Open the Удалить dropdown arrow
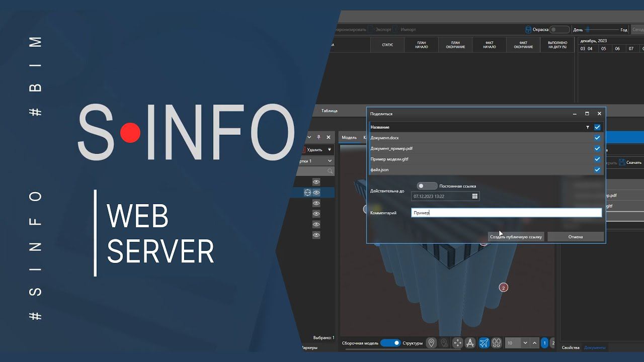Screen dimensions: 644x362 (x=330, y=150)
